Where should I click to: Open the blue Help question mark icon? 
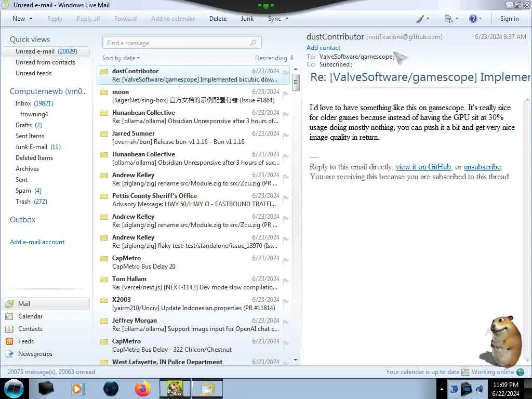coord(473,19)
